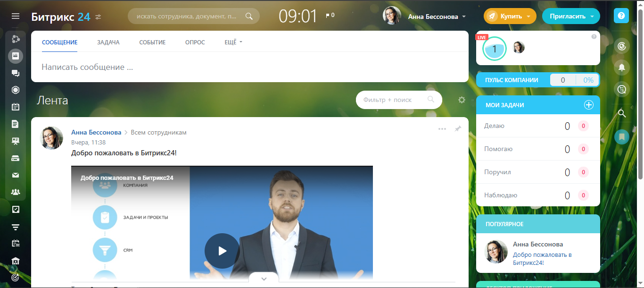Image resolution: width=644 pixels, height=288 pixels.
Task: Click Всем сотрудникам recipient link
Action: tap(159, 132)
